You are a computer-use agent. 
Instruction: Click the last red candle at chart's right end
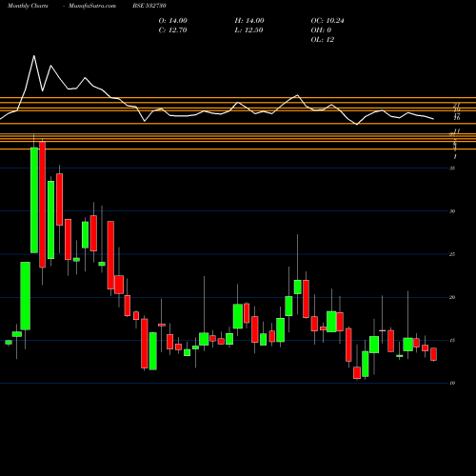[x=433, y=354]
